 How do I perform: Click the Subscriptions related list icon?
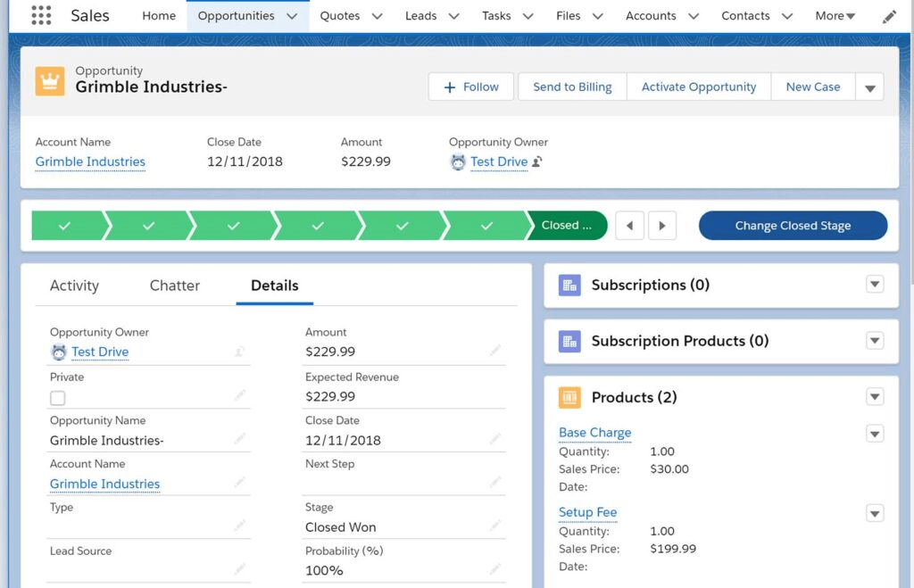[x=569, y=284]
